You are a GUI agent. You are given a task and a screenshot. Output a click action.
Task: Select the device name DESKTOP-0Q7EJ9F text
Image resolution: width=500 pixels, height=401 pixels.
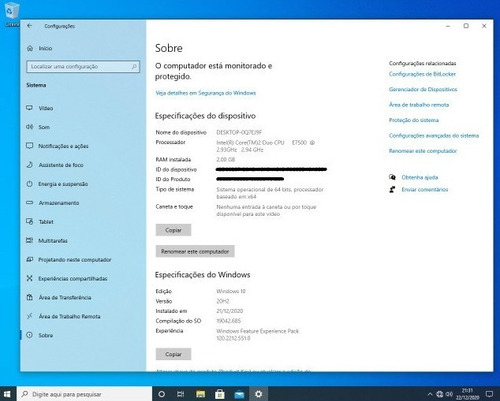(x=239, y=132)
